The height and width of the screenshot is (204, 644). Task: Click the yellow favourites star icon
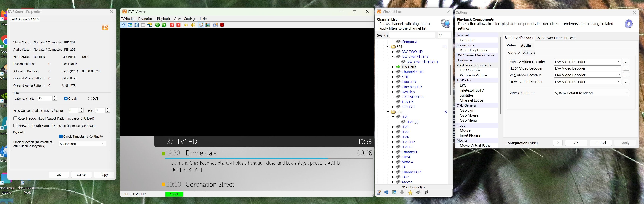click(410, 192)
